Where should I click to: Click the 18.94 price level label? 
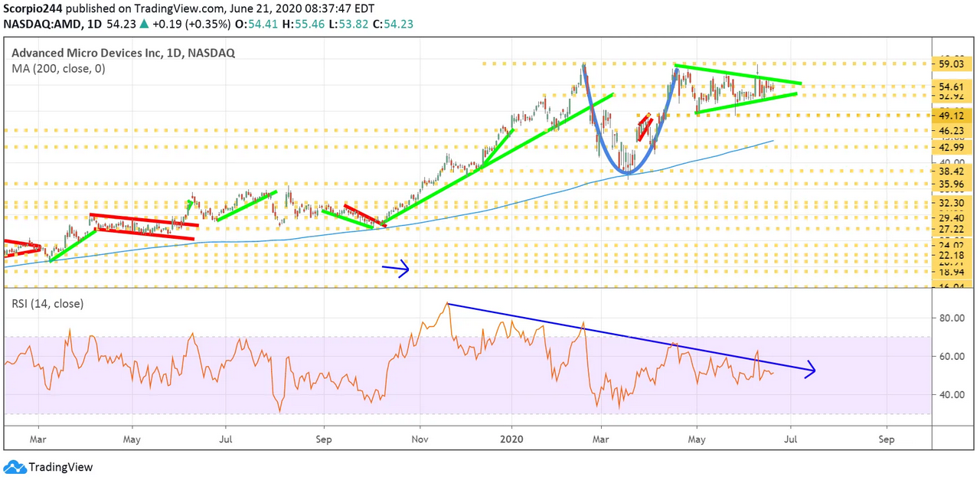pyautogui.click(x=953, y=272)
